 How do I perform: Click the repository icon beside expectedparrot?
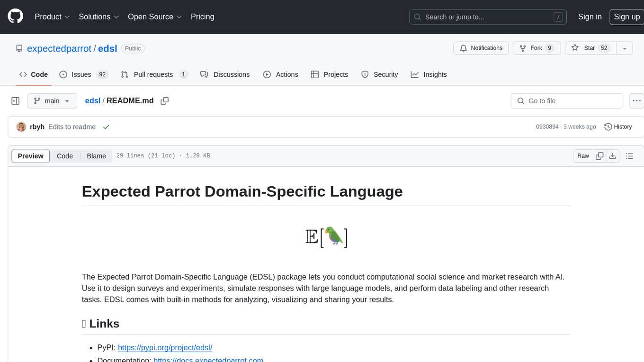pyautogui.click(x=19, y=48)
